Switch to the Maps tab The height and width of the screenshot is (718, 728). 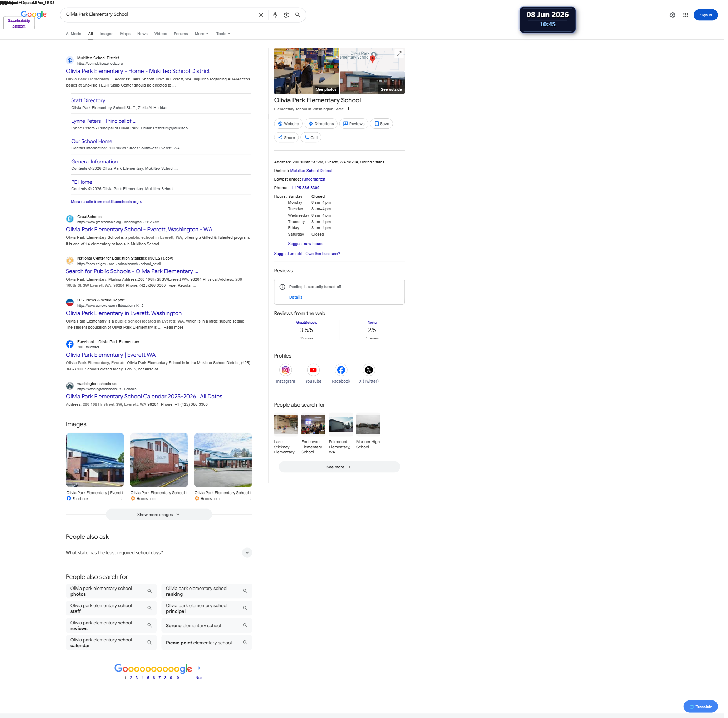[x=126, y=34]
